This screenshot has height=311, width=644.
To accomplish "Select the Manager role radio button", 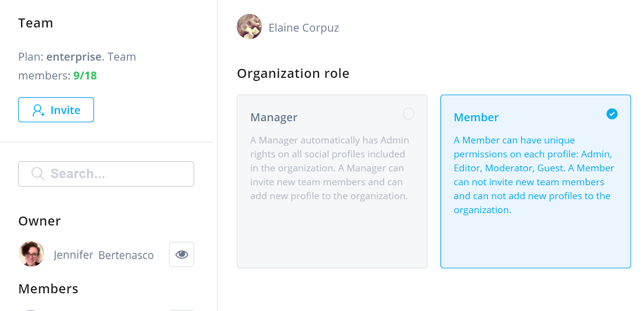I will point(408,114).
